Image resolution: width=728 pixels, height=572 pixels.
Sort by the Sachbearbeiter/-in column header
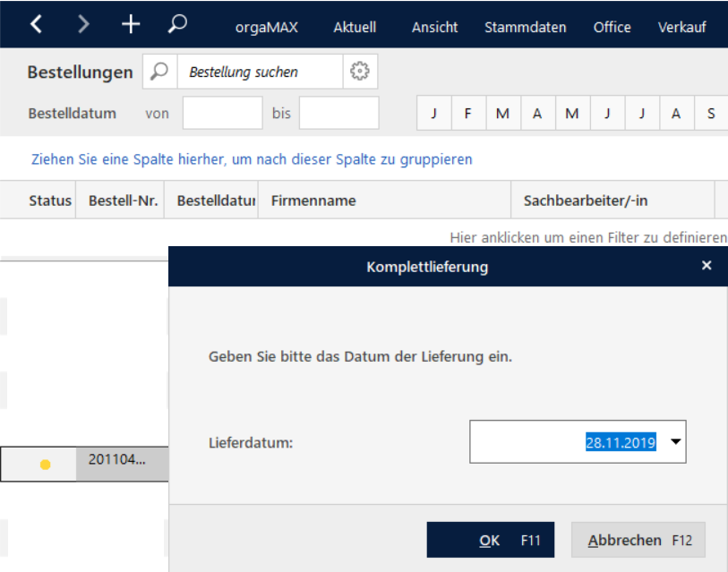coord(612,201)
